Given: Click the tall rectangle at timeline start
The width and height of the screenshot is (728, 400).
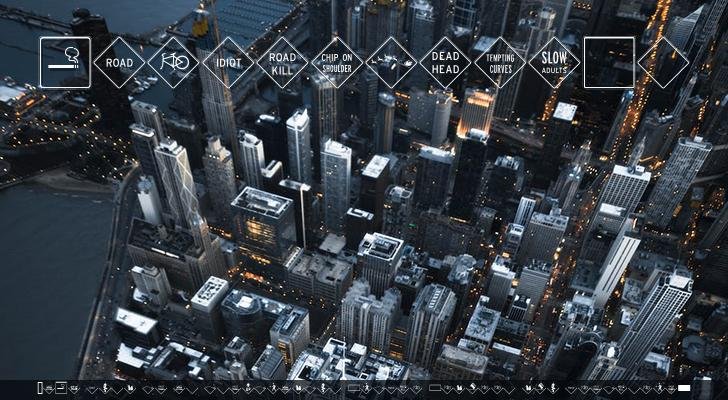Looking at the screenshot, I should (x=40, y=388).
